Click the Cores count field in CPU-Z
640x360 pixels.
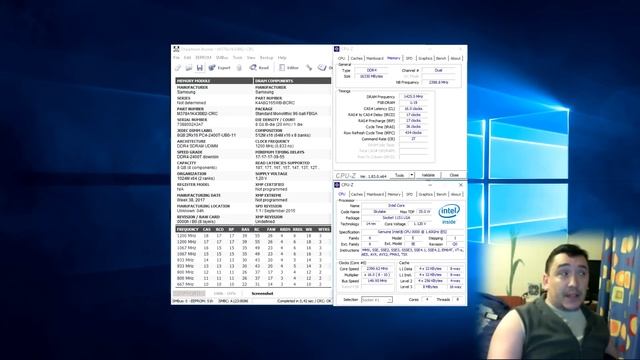pos(427,300)
